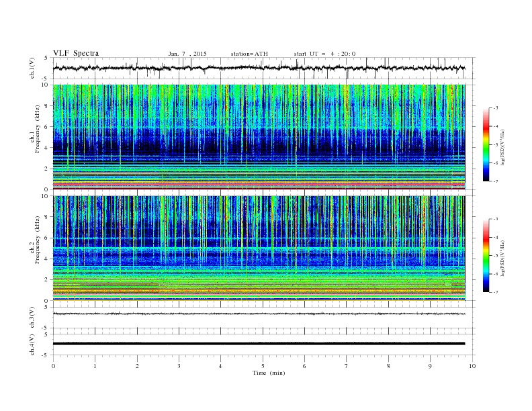The height and width of the screenshot is (411, 532).
Task: Click the "ch.3(V)" axis label
Action: 32,317
